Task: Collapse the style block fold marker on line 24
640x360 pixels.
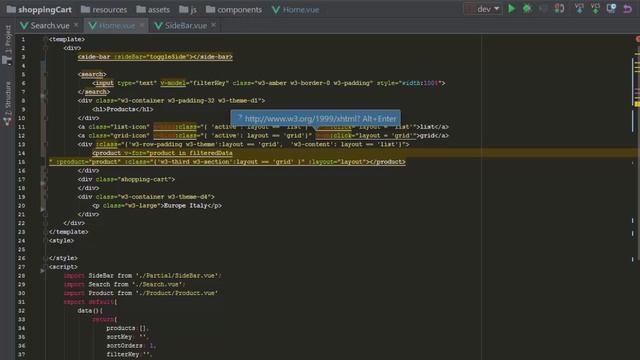Action: click(45, 240)
